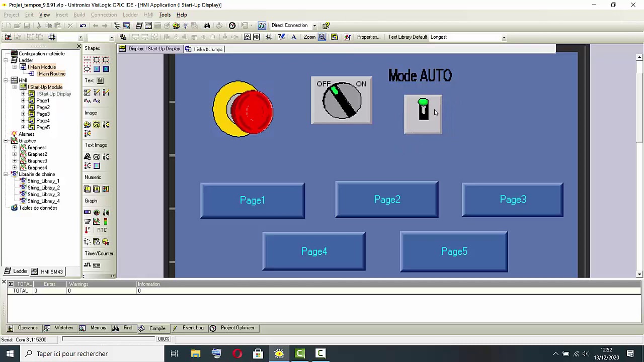The width and height of the screenshot is (644, 362).
Task: Click the text 'A' icon in toolbar
Action: (293, 37)
